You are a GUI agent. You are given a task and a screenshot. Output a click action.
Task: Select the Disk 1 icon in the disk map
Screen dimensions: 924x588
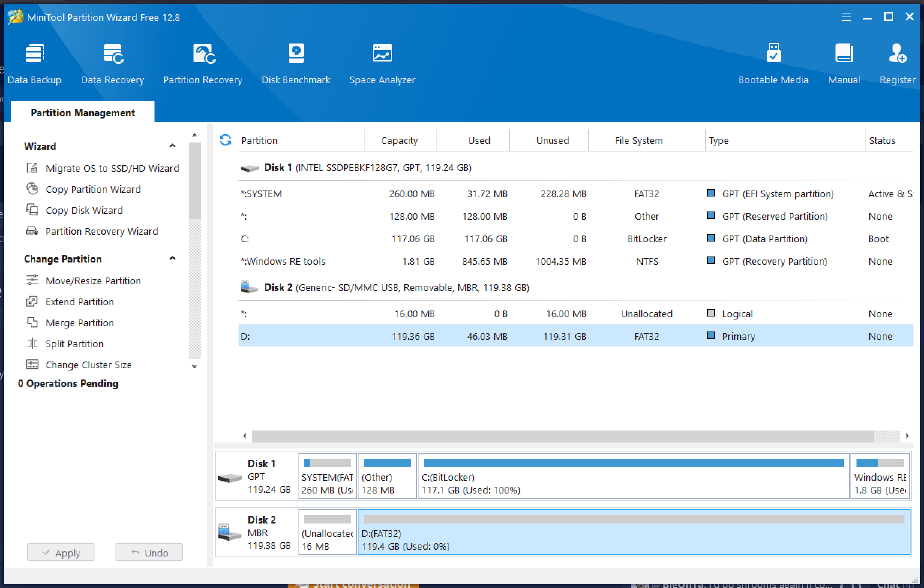[230, 478]
